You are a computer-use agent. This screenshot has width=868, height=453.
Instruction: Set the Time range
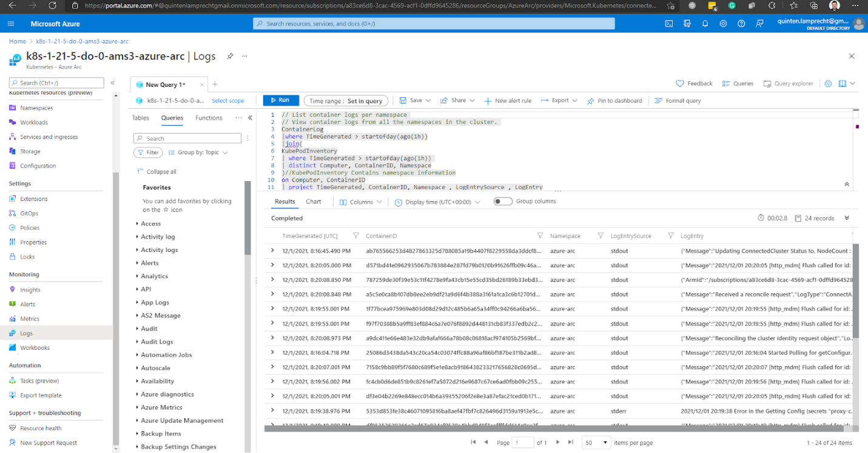[x=346, y=101]
